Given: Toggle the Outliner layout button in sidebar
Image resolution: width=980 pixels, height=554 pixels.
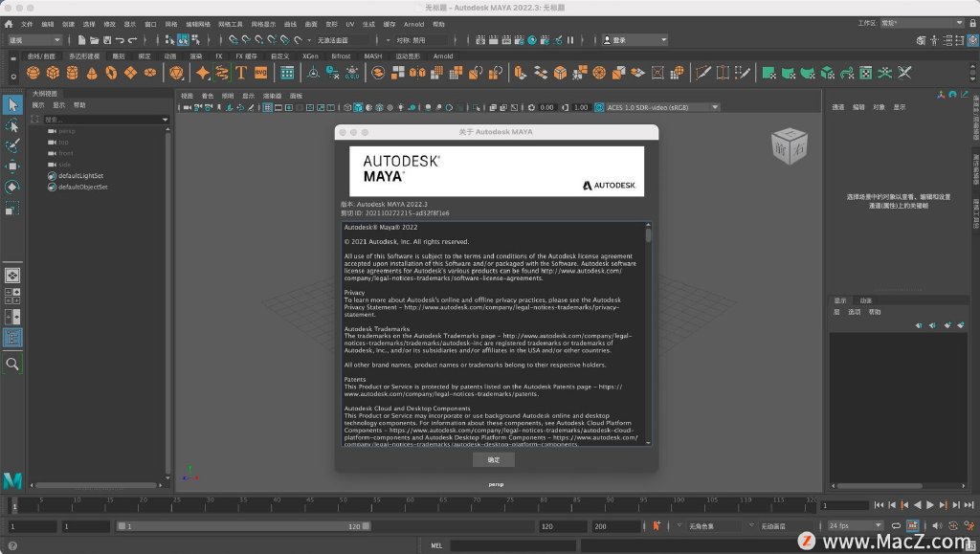Looking at the screenshot, I should [x=12, y=338].
